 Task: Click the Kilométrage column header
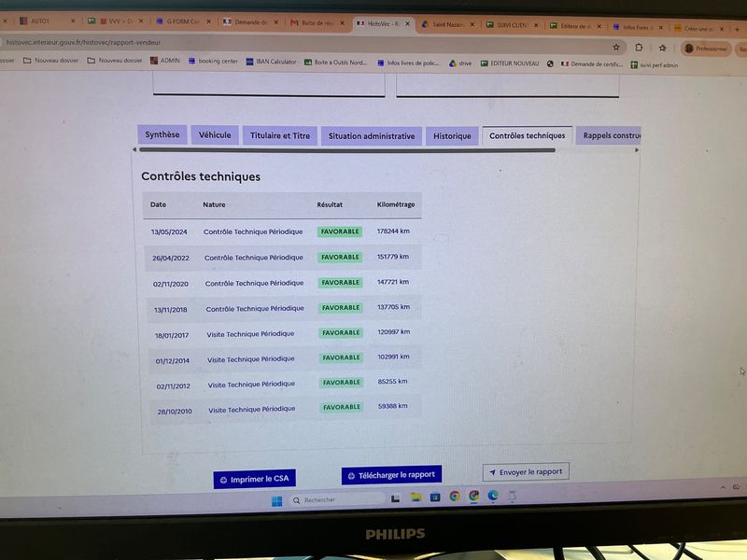tap(396, 204)
